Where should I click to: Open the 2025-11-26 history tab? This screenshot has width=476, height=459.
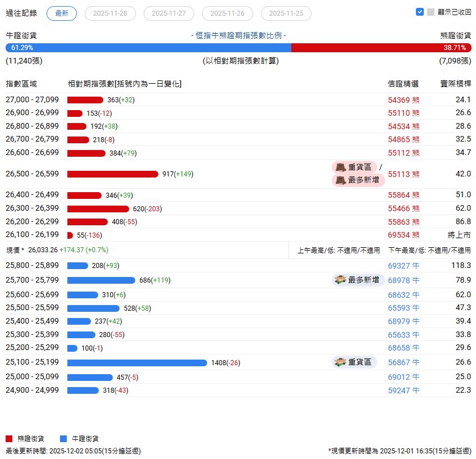click(x=227, y=13)
